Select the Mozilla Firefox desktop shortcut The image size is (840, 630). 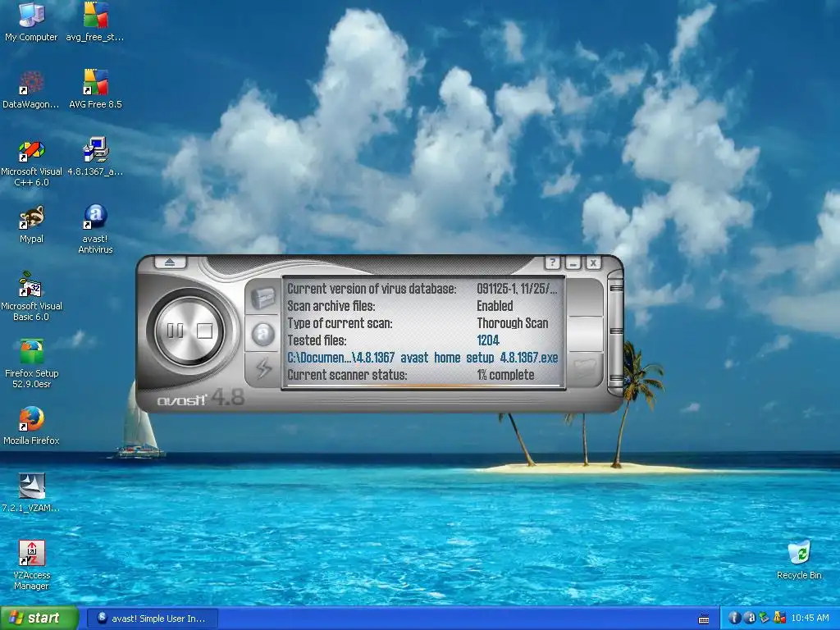click(31, 426)
